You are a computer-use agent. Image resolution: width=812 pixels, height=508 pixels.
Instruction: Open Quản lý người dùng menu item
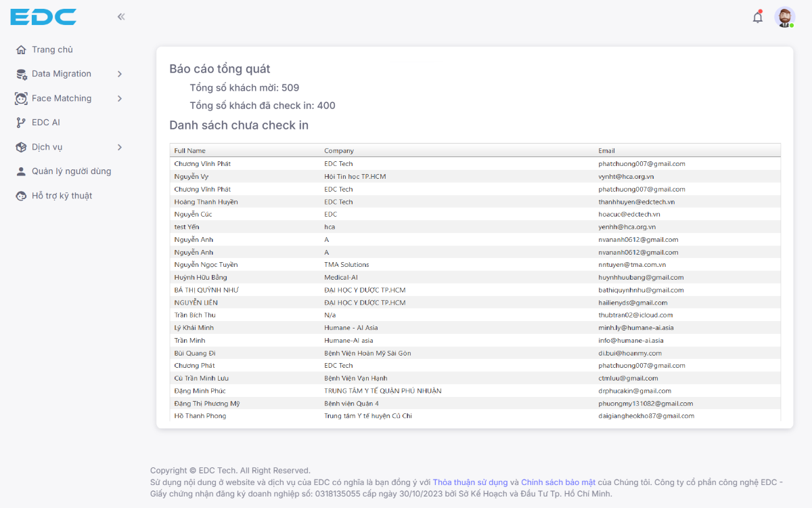[x=71, y=171]
